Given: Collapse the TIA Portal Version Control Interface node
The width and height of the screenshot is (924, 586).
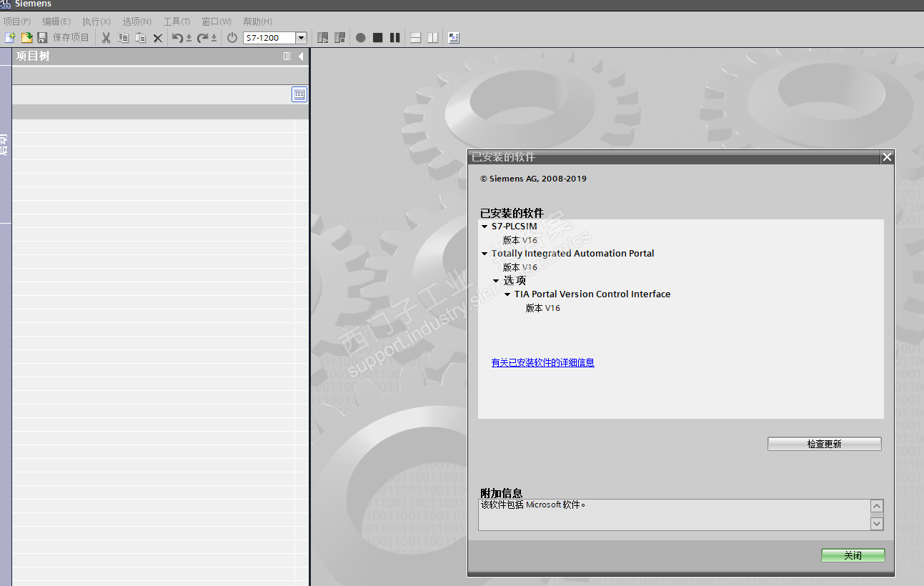Looking at the screenshot, I should [508, 294].
